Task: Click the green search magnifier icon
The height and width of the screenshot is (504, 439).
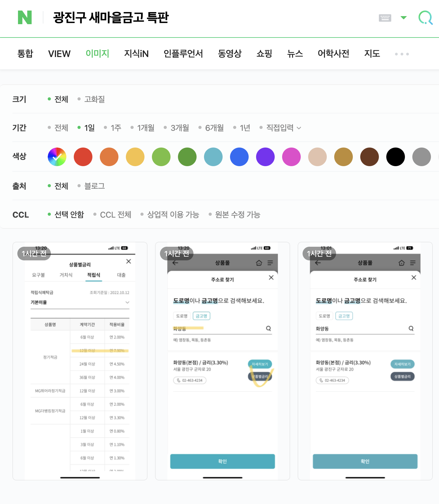Action: click(425, 18)
